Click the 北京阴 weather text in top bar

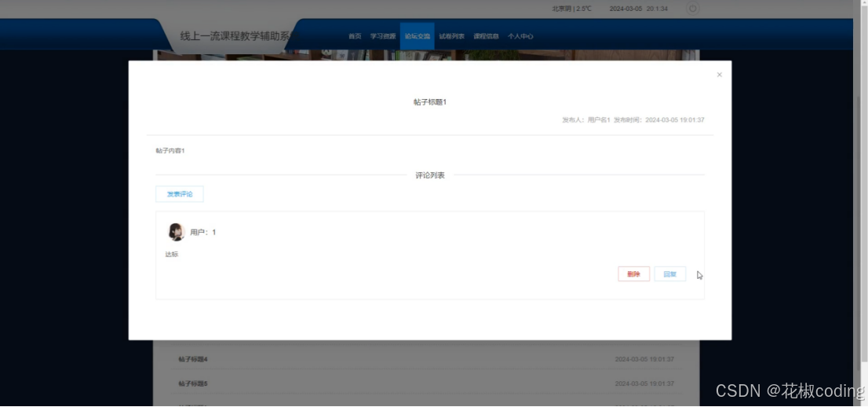(x=572, y=9)
